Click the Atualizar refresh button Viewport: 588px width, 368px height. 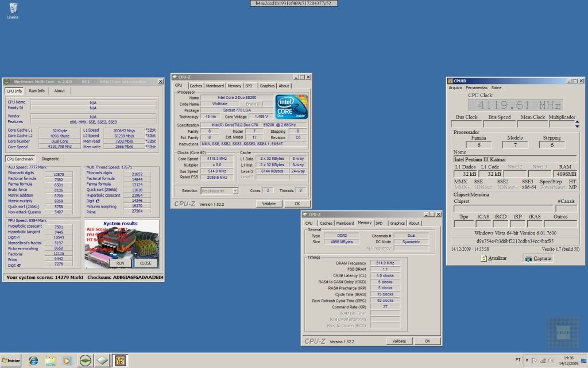(493, 258)
